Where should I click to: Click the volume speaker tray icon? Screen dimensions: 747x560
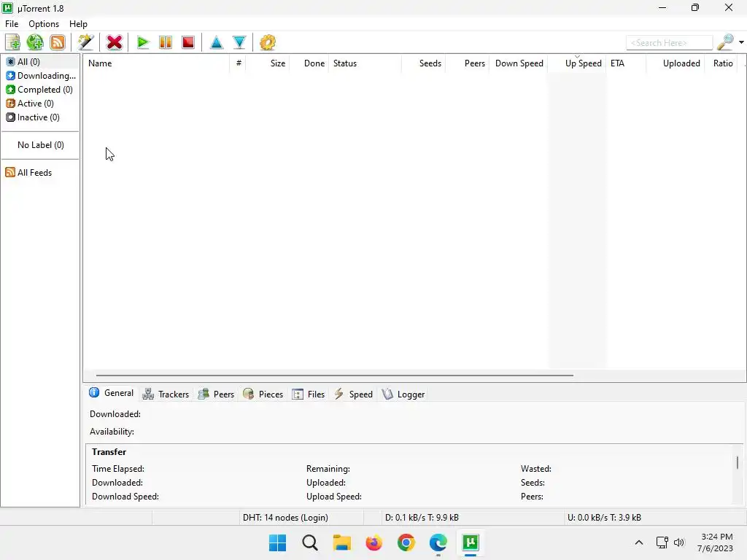(x=679, y=542)
